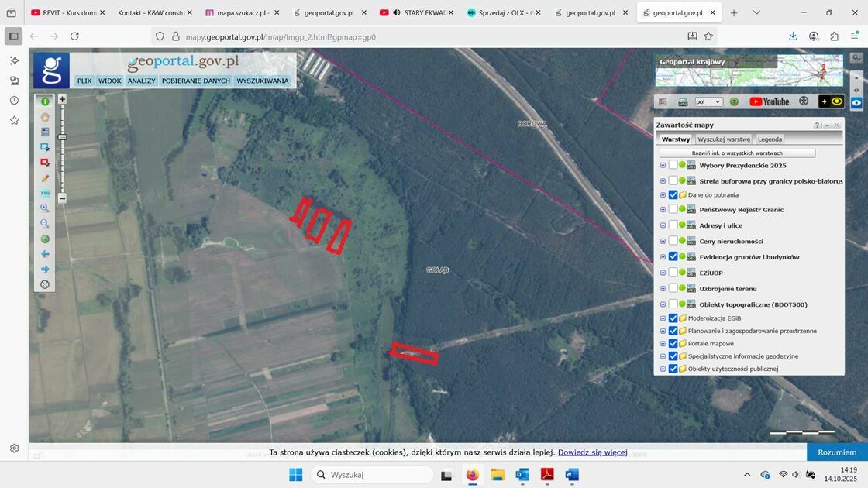868x488 pixels.
Task: Click the Dowiedz się więcej link
Action: 592,452
